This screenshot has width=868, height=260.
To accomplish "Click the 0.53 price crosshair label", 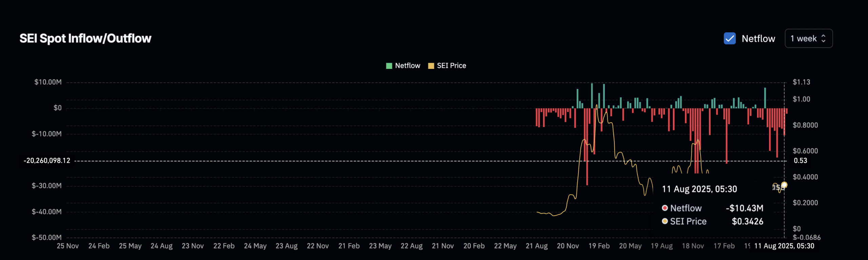I will point(800,161).
